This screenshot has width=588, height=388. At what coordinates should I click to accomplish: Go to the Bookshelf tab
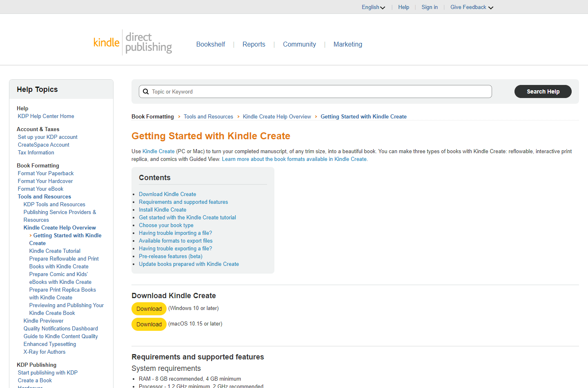[211, 44]
